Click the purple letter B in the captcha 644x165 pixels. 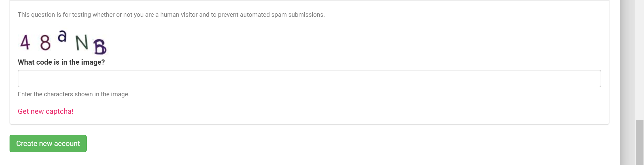[x=100, y=47]
